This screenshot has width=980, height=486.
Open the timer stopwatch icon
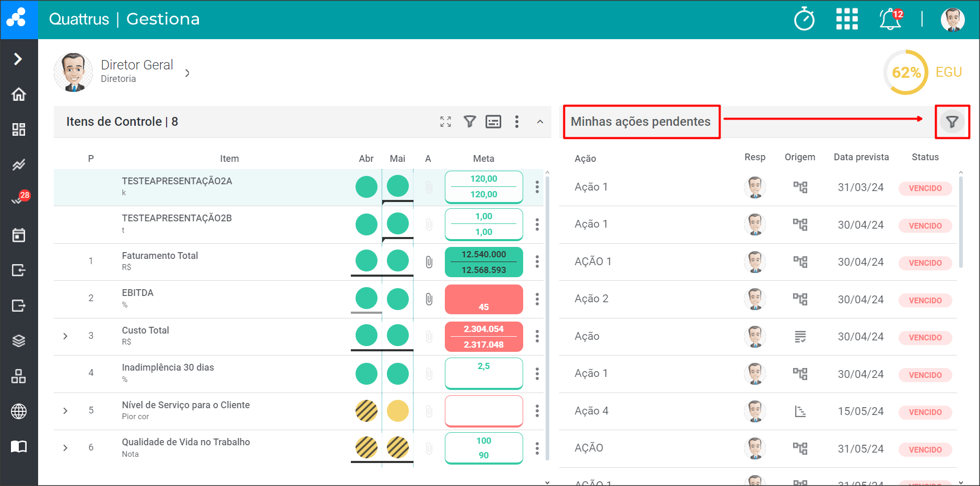point(804,19)
